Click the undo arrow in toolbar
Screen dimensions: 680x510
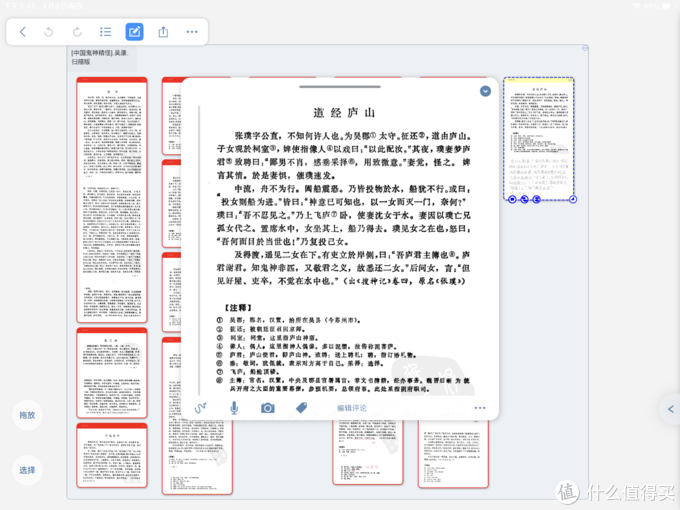point(49,32)
